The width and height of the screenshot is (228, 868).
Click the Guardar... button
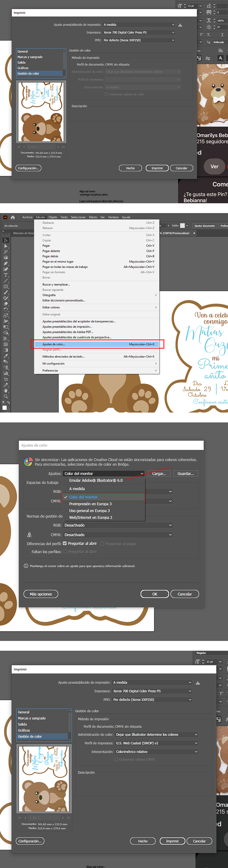(x=185, y=474)
